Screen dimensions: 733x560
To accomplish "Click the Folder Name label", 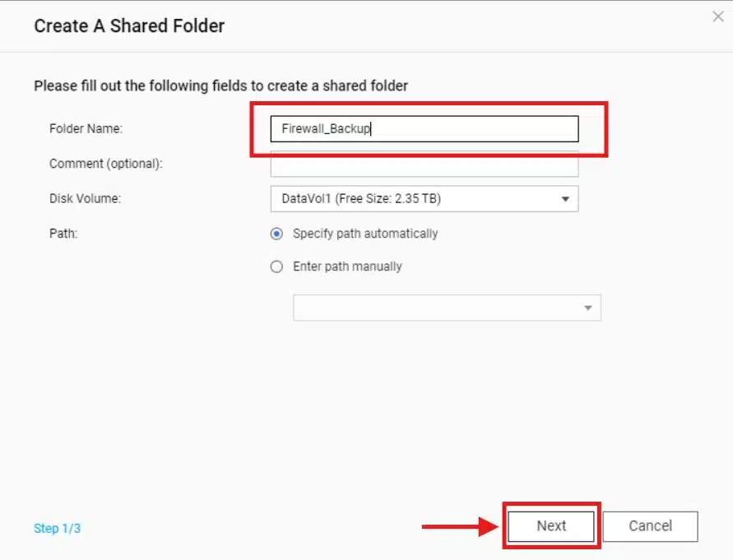I will (x=86, y=128).
